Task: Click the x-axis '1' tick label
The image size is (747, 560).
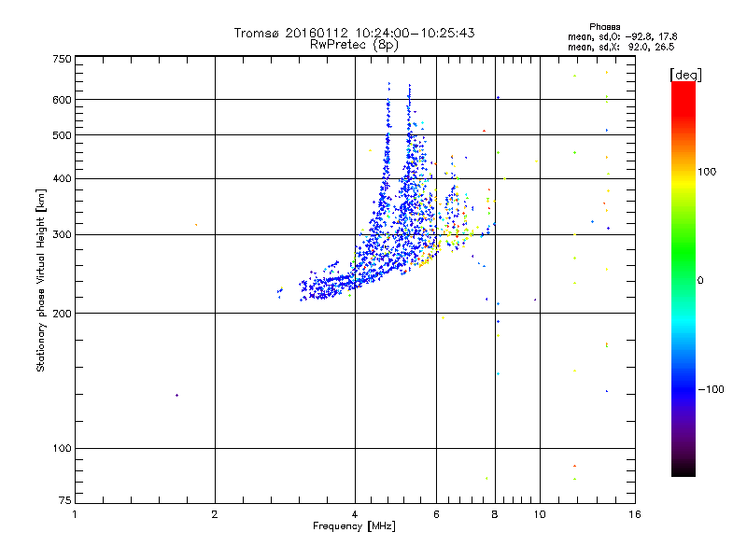Action: click(x=75, y=514)
